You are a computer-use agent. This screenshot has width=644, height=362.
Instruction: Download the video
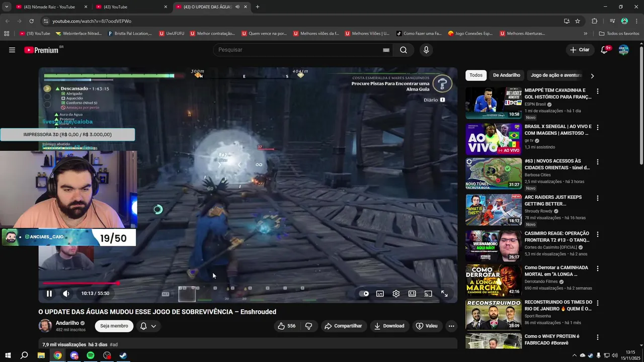389,326
